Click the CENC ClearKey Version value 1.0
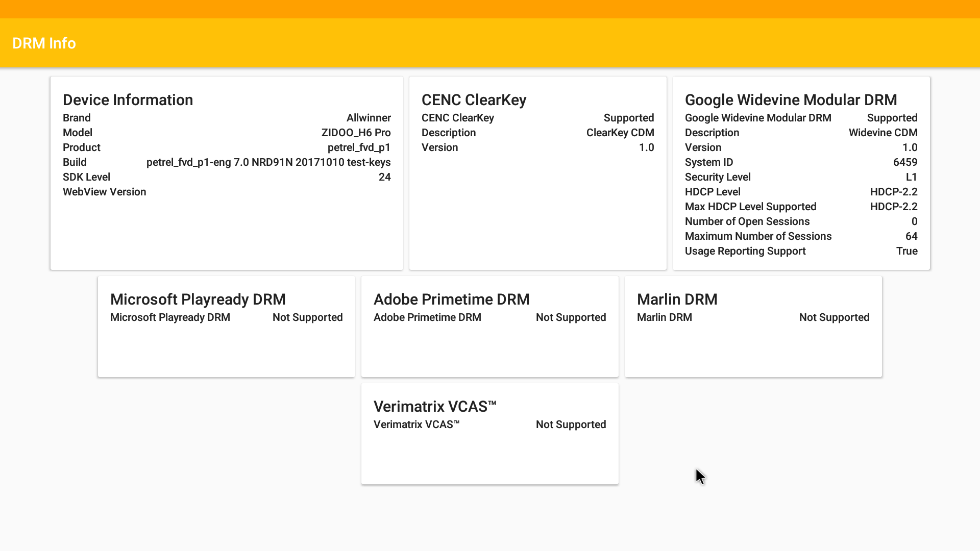 pyautogui.click(x=646, y=147)
